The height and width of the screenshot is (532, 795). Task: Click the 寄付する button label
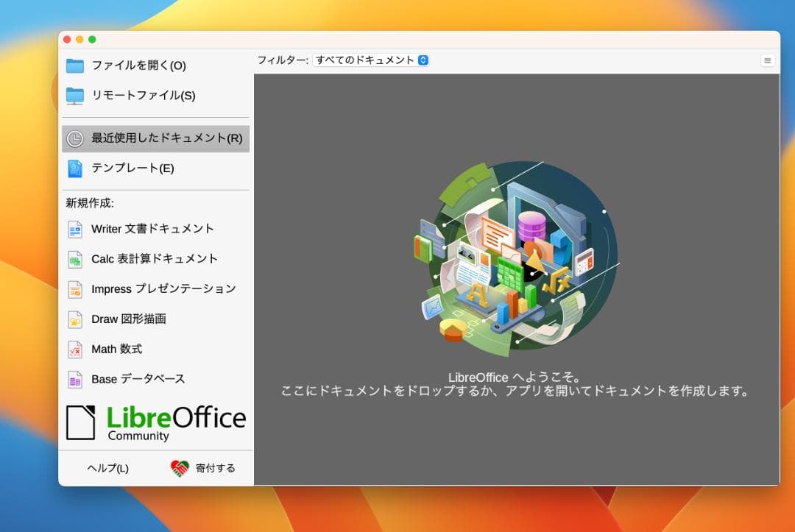(215, 468)
